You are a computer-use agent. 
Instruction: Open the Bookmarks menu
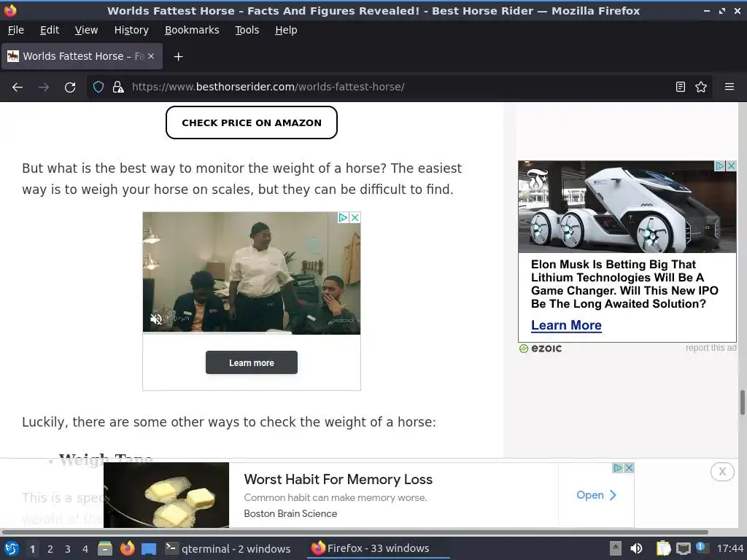(x=192, y=30)
